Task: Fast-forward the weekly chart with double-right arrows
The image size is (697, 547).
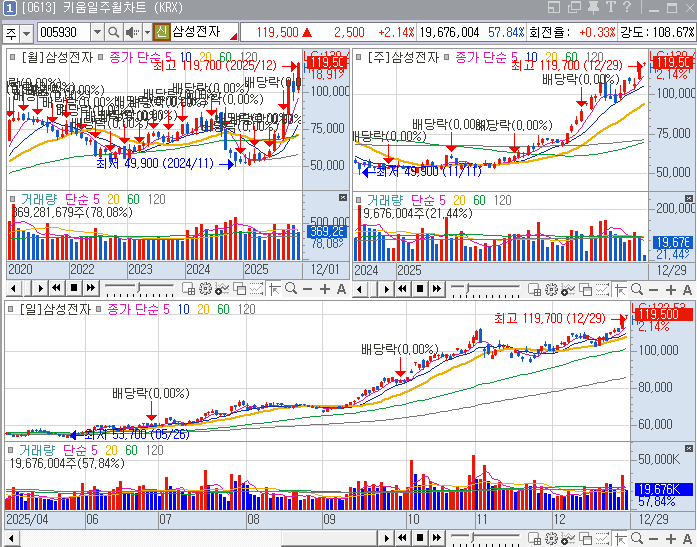Action: click(x=437, y=289)
